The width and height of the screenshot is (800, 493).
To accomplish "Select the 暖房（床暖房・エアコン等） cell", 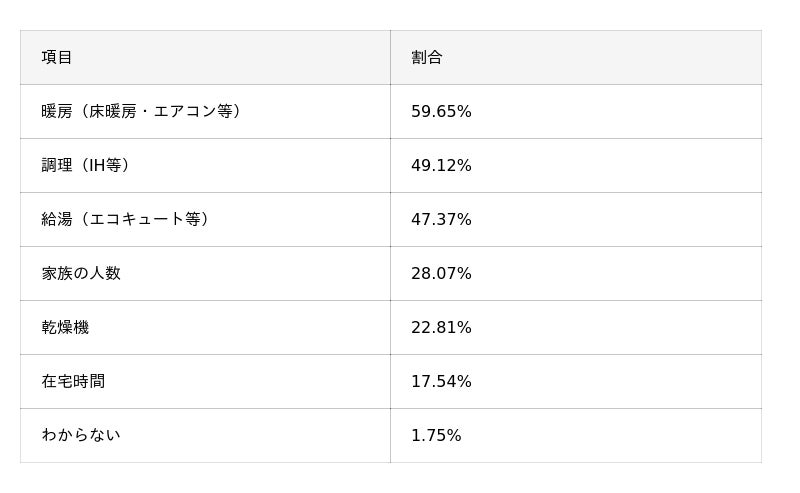I will (x=142, y=111).
